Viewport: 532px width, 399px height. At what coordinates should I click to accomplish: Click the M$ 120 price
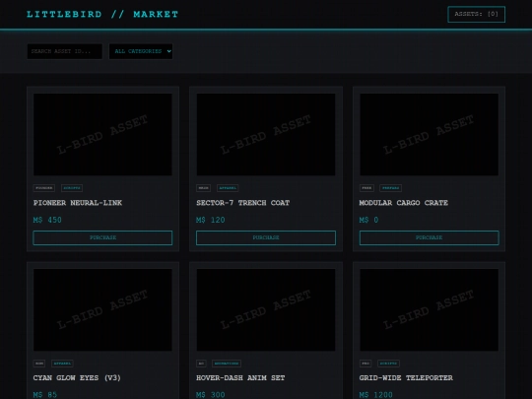(x=211, y=220)
